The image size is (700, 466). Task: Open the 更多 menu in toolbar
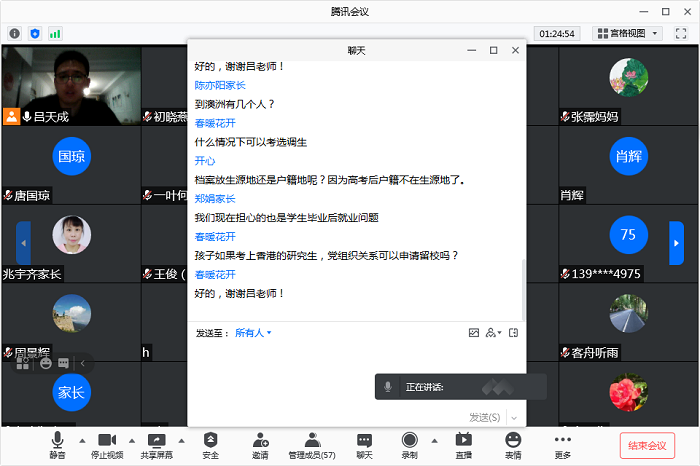point(563,444)
